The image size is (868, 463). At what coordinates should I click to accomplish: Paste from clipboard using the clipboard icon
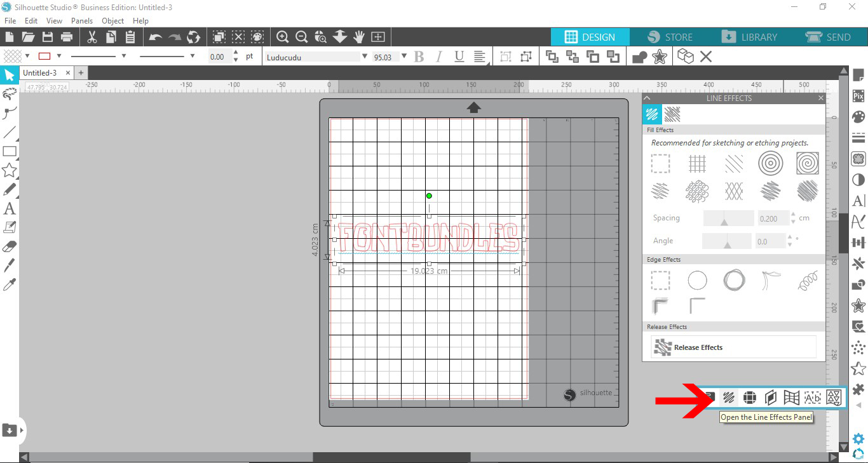coord(130,37)
